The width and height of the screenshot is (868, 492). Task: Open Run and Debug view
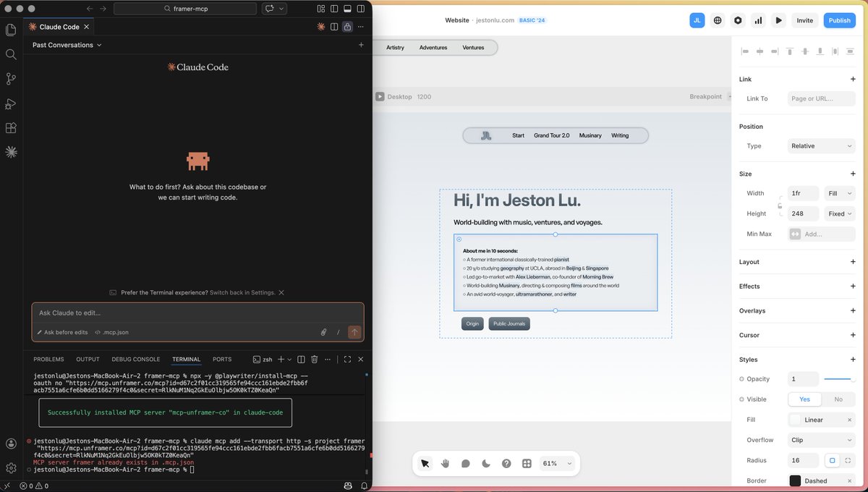(11, 103)
